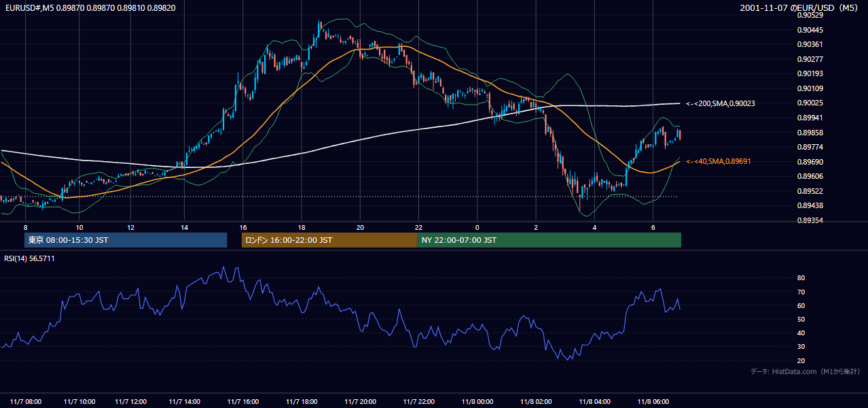Click hour 16 on price chart time axis

coord(243,227)
